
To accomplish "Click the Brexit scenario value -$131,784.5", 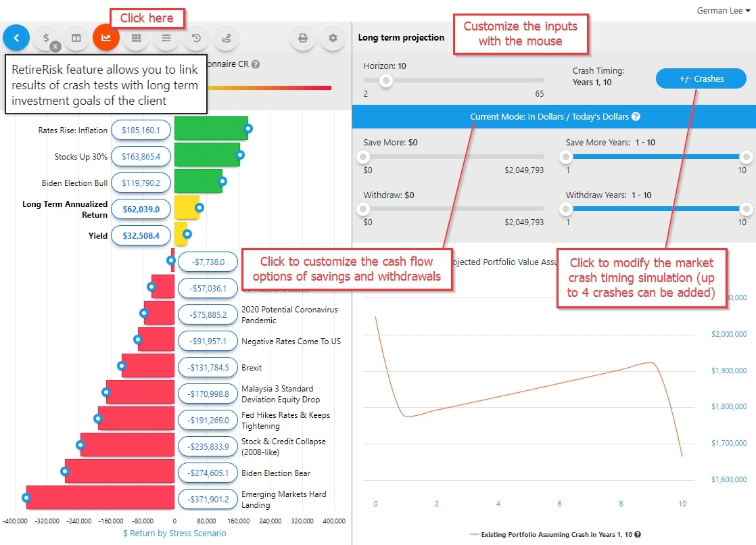I will pos(208,367).
